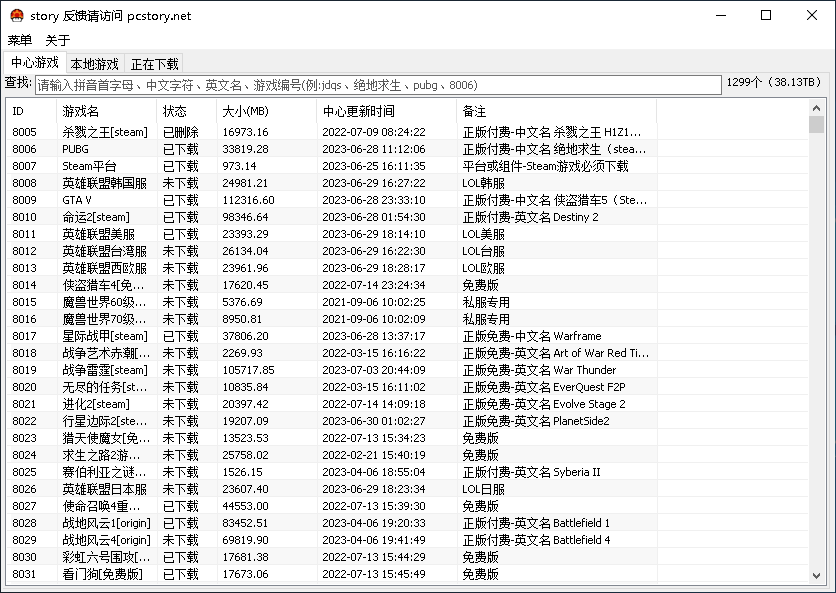Switch to the 本地游戏 tab
Screen dimensions: 836x593
[x=94, y=63]
